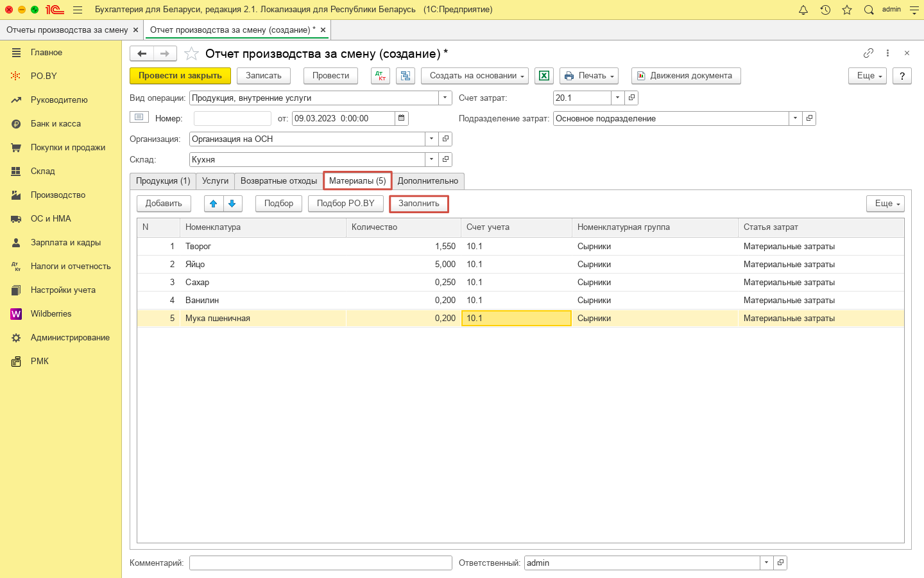Screen dimensions: 924x578
Task: Expand the Вид операции dropdown
Action: pyautogui.click(x=445, y=98)
